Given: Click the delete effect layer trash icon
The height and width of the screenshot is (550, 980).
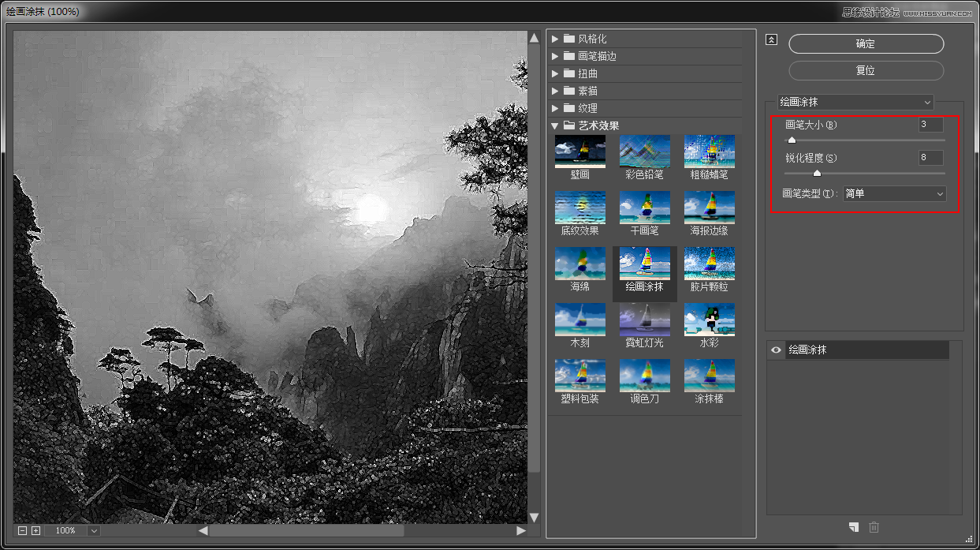Looking at the screenshot, I should click(874, 527).
